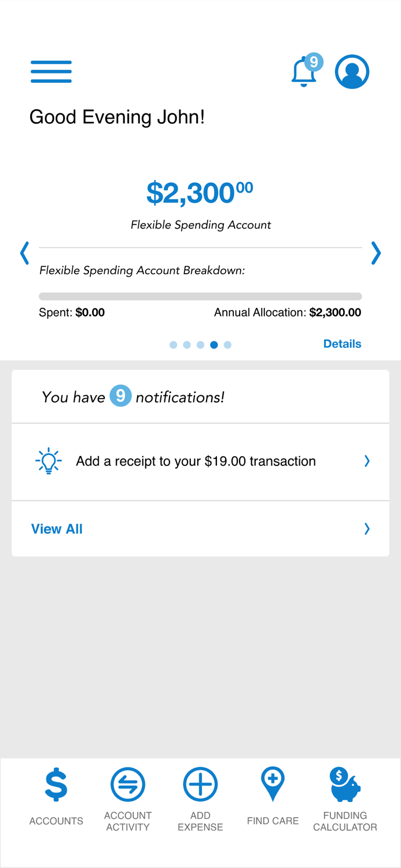
Task: Open the Flexible Spending Account Details link
Action: pos(342,344)
